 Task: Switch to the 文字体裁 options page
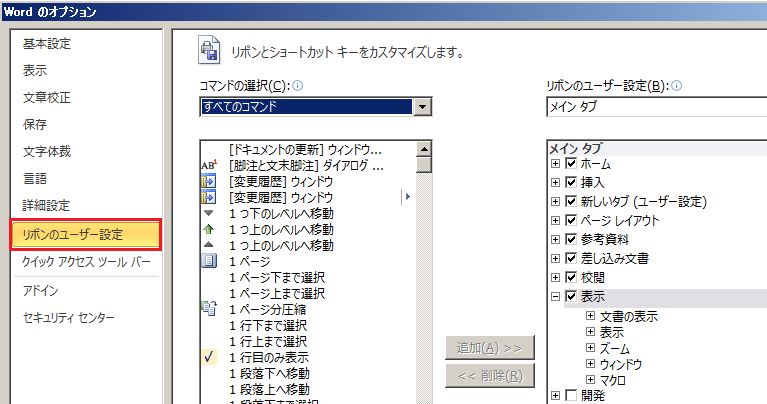coord(46,151)
